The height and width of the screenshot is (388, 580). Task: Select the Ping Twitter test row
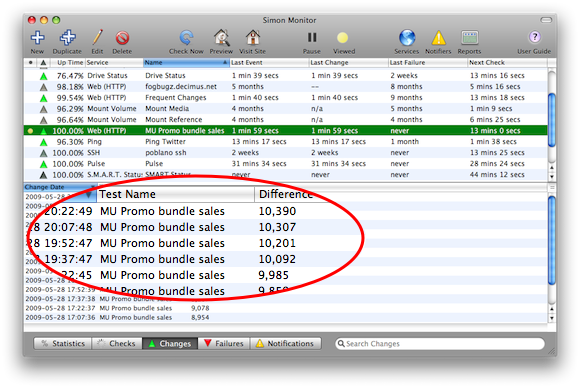(285, 142)
